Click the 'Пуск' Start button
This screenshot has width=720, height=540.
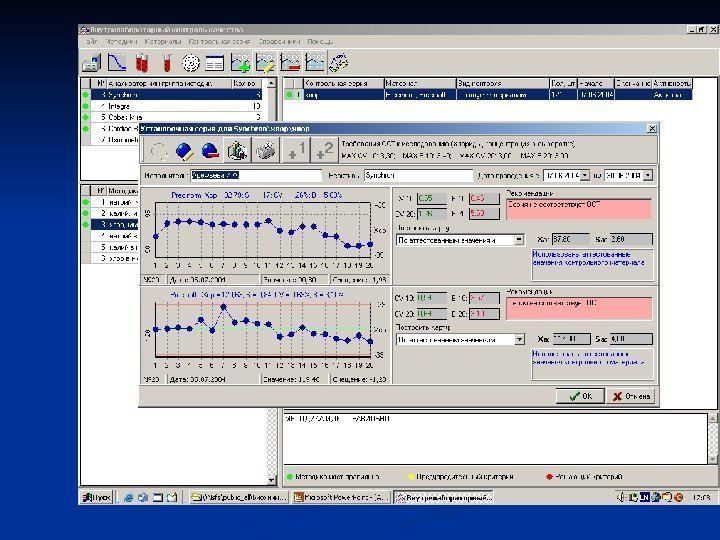(96, 497)
